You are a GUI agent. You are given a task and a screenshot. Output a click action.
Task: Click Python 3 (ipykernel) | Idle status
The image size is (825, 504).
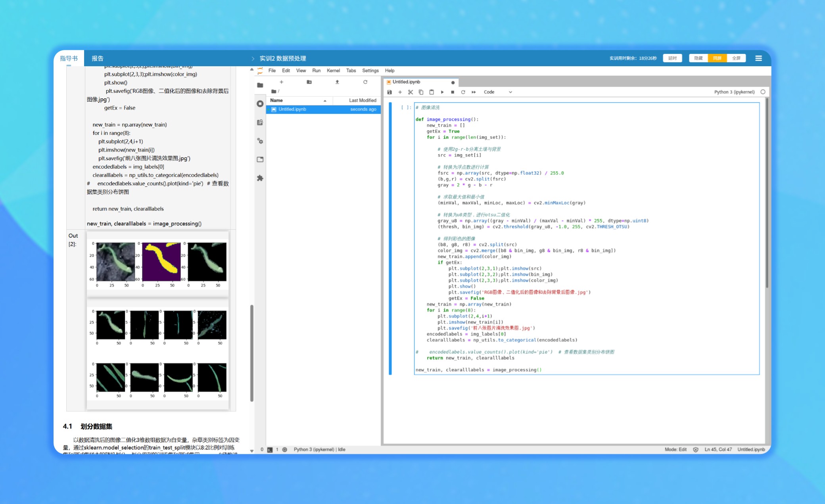[x=319, y=450]
